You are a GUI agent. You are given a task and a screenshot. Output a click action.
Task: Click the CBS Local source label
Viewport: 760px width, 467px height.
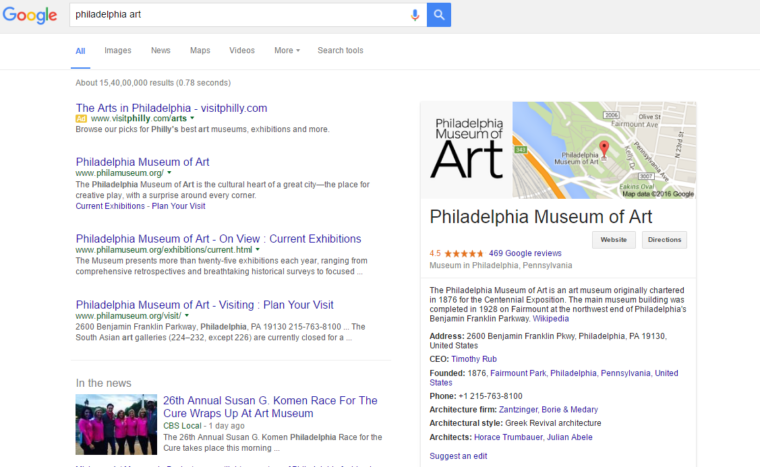pos(182,426)
